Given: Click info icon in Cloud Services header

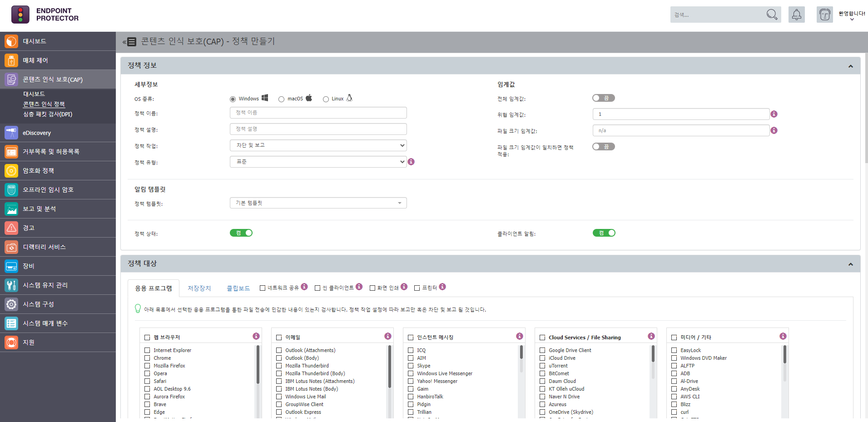Looking at the screenshot, I should (651, 336).
